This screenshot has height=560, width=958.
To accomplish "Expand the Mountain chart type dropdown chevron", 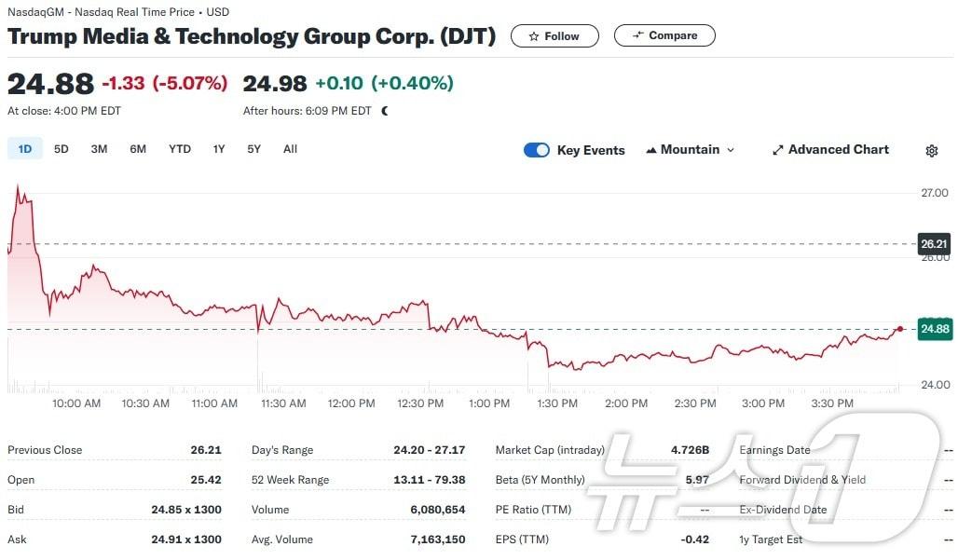I will pos(731,150).
